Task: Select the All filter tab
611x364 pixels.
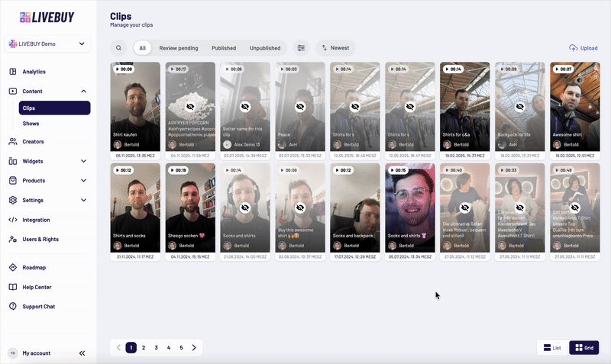Action: (x=142, y=48)
